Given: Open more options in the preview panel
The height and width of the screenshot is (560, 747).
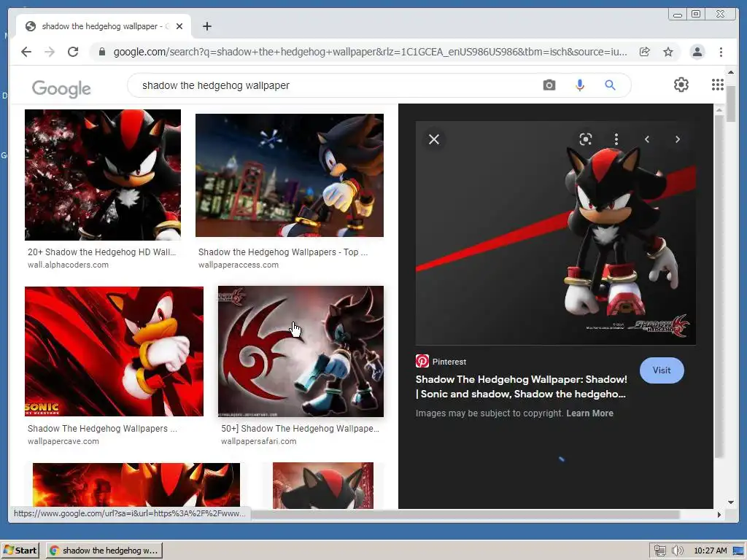Looking at the screenshot, I should point(616,139).
